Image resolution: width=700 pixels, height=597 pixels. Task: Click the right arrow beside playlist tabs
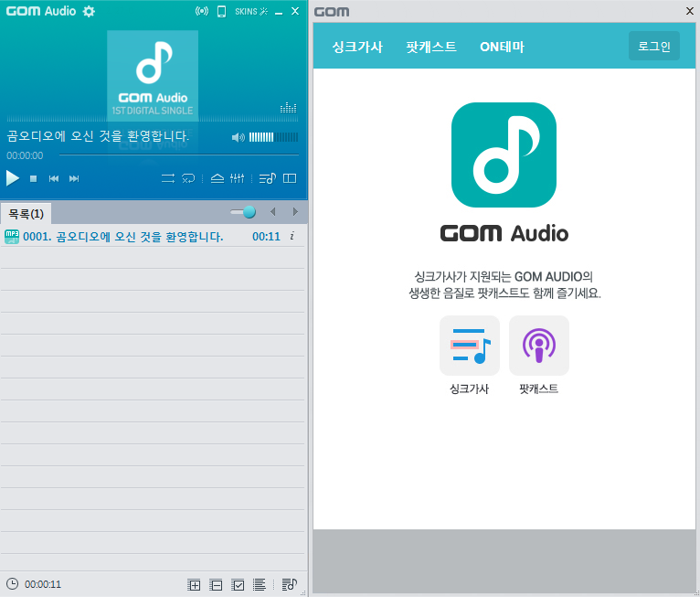(x=295, y=212)
